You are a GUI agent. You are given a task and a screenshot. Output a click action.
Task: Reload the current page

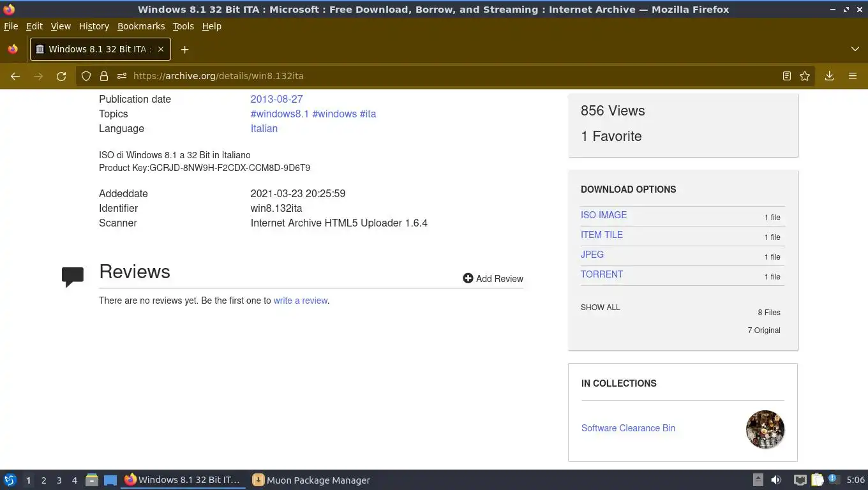click(x=61, y=76)
